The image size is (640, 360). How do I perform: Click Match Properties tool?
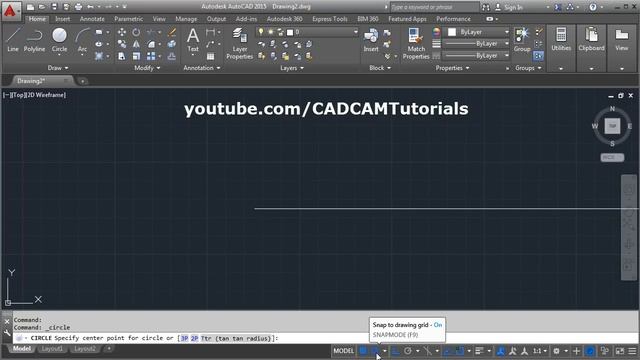tap(416, 44)
